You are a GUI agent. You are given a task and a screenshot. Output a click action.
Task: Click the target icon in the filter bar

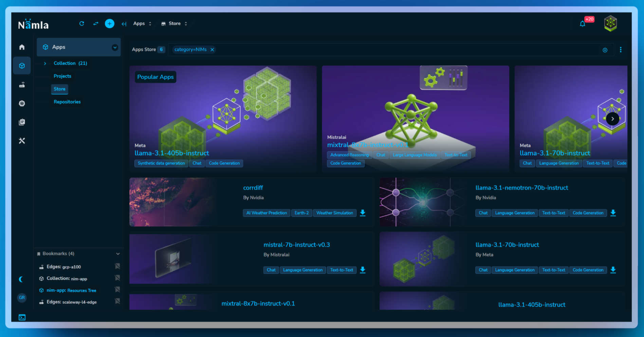point(605,50)
